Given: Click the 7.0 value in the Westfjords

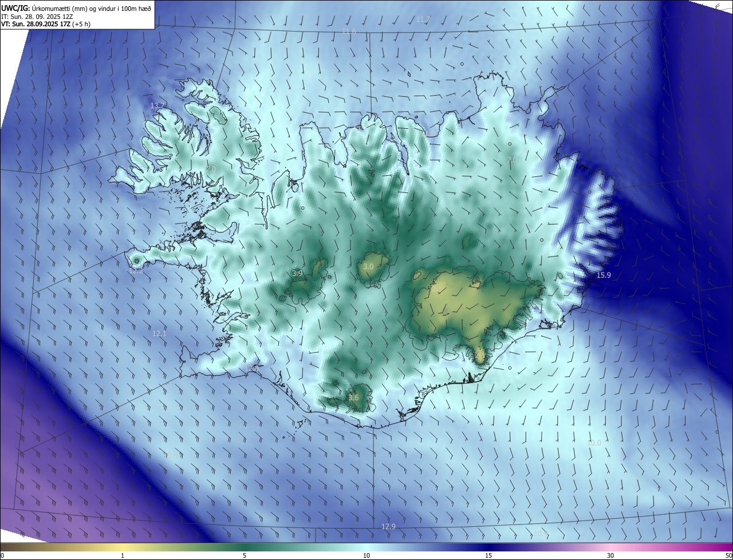Looking at the screenshot, I should pos(211,169).
